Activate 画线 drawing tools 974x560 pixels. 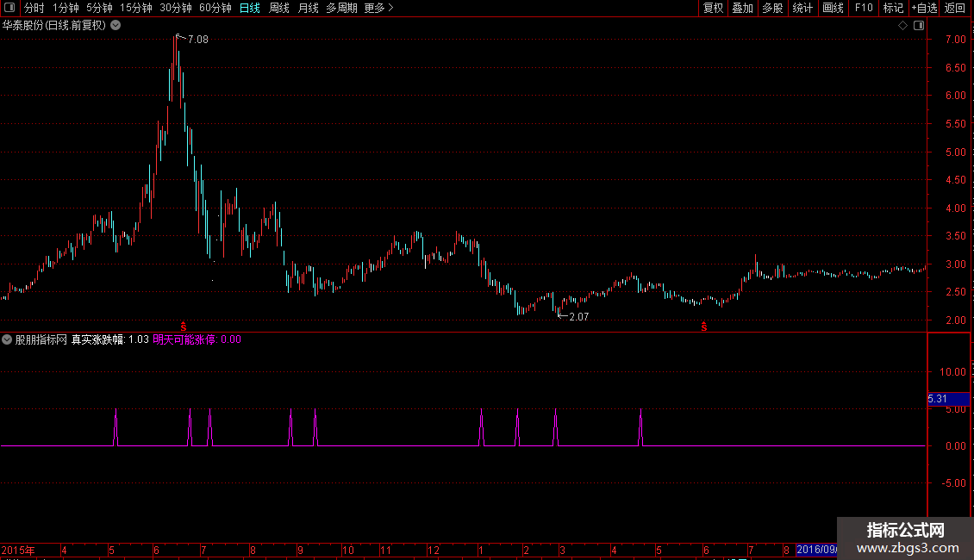tap(833, 8)
